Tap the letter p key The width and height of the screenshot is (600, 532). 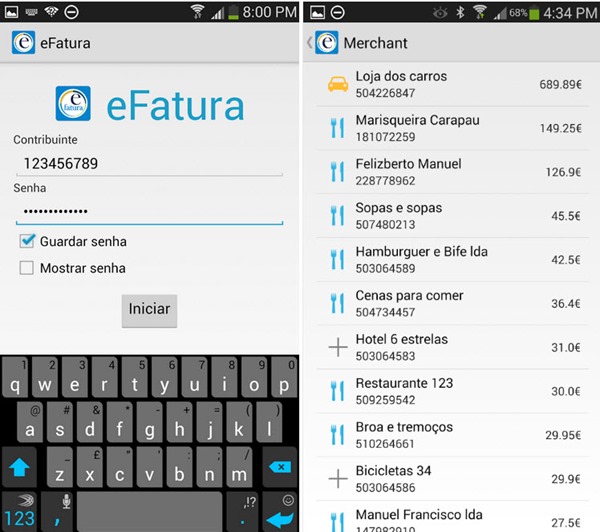pos(284,377)
